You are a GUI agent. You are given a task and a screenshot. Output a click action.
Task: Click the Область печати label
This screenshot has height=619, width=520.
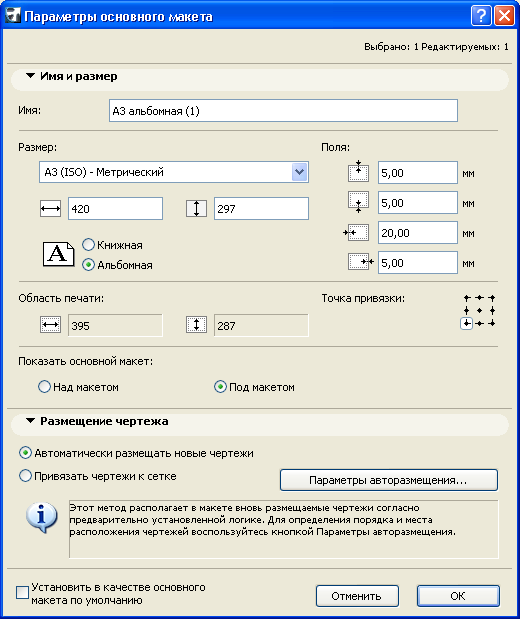61,298
